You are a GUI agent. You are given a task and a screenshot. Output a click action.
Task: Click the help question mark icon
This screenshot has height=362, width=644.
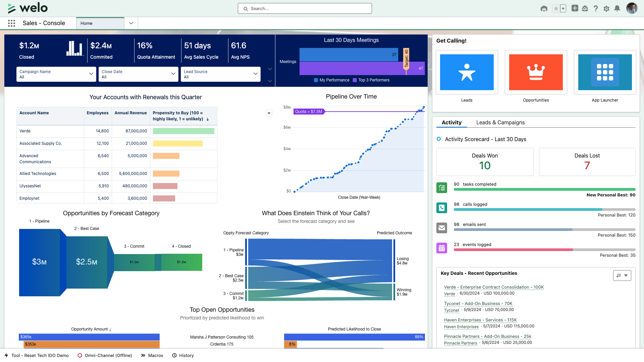[x=595, y=9]
